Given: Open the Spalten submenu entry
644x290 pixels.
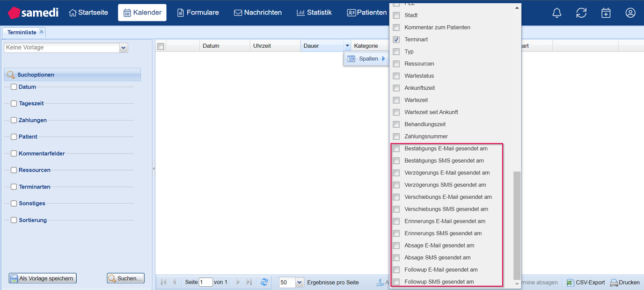Looking at the screenshot, I should tap(368, 59).
